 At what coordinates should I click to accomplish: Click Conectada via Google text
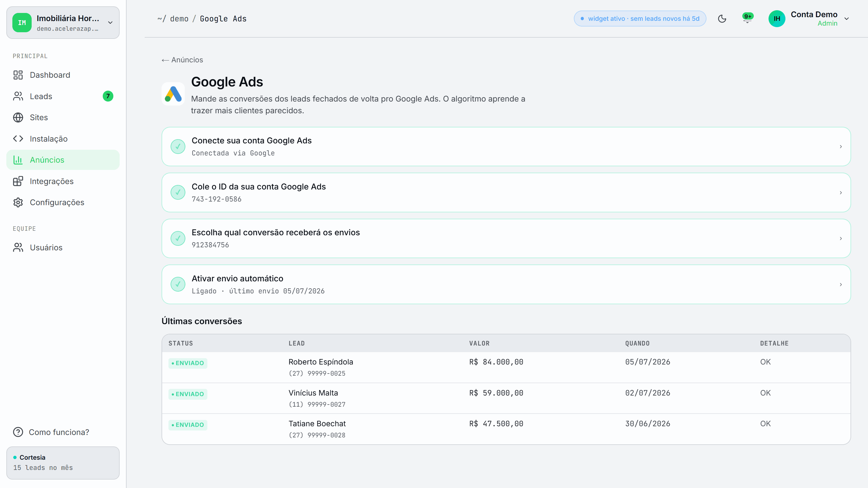[233, 153]
